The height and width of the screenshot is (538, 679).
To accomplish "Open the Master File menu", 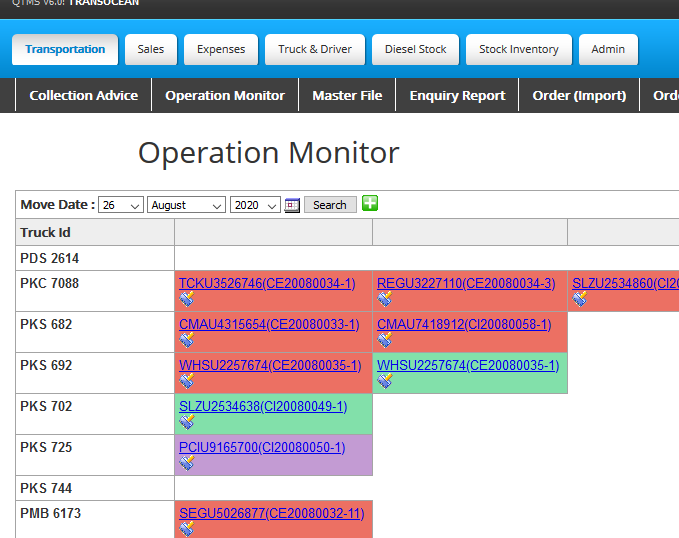I will point(347,96).
